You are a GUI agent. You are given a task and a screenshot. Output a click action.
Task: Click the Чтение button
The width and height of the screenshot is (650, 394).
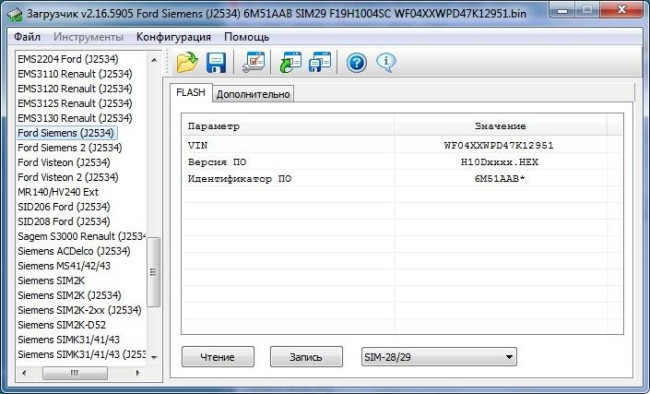[x=218, y=357]
